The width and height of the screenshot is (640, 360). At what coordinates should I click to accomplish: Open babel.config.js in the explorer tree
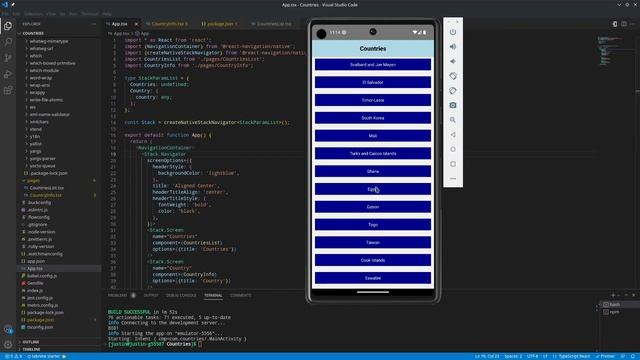[x=42, y=276]
